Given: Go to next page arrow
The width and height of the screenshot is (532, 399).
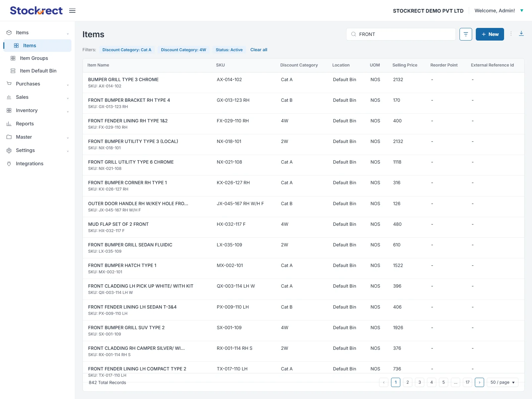Looking at the screenshot, I should (x=479, y=382).
